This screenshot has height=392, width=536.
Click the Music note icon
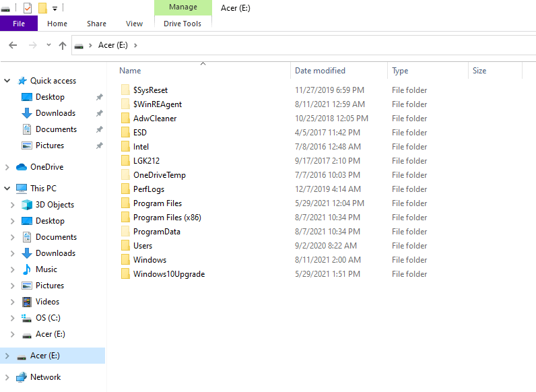(27, 269)
